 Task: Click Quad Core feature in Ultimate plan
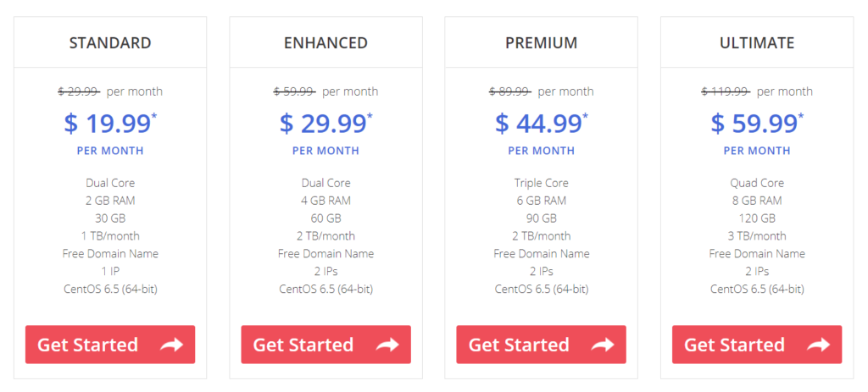tap(757, 183)
